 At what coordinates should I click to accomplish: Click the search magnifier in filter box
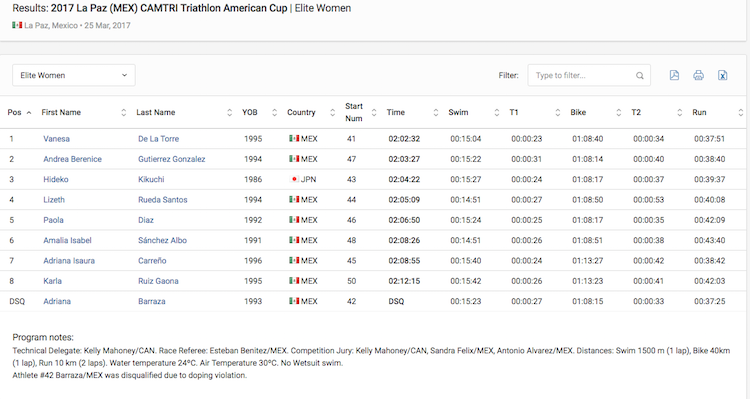(640, 76)
